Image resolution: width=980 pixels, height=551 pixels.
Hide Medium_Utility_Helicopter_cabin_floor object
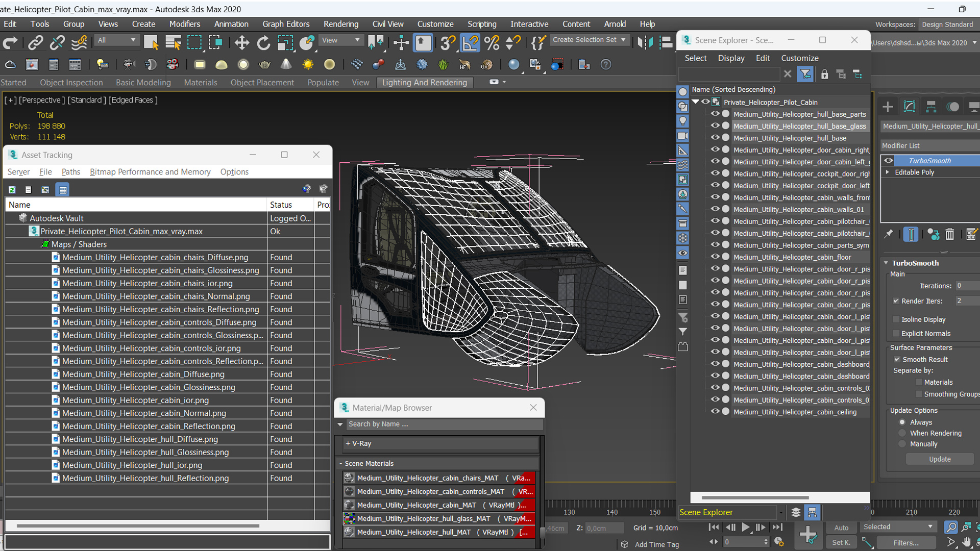715,257
